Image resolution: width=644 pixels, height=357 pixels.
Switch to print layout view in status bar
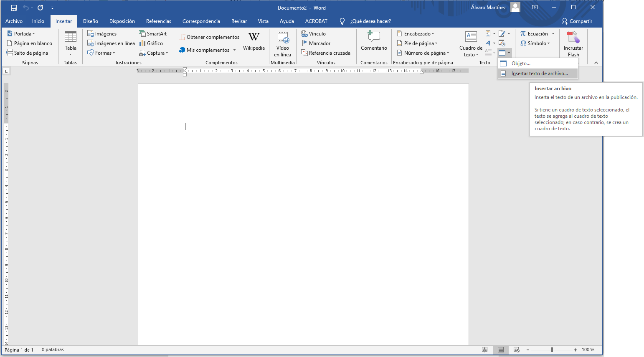click(500, 350)
